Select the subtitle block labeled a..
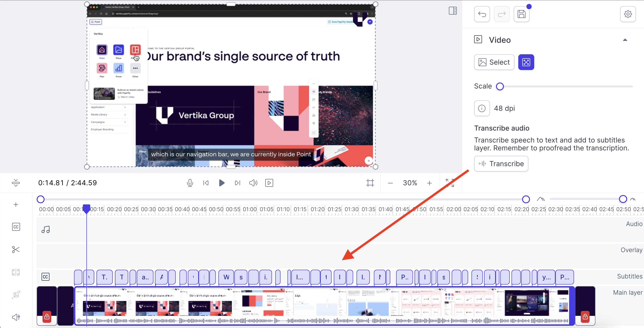Screen dimensions: 644x328 145,277
